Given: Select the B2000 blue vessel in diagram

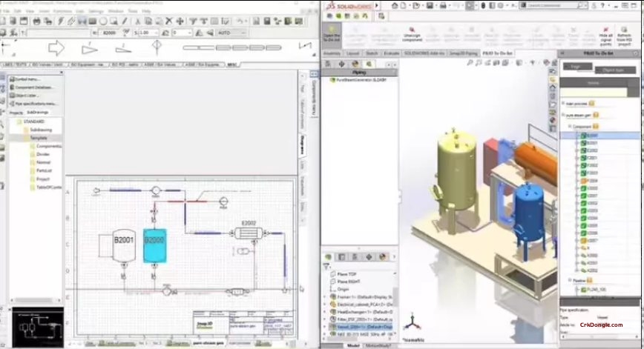Looking at the screenshot, I should (154, 246).
